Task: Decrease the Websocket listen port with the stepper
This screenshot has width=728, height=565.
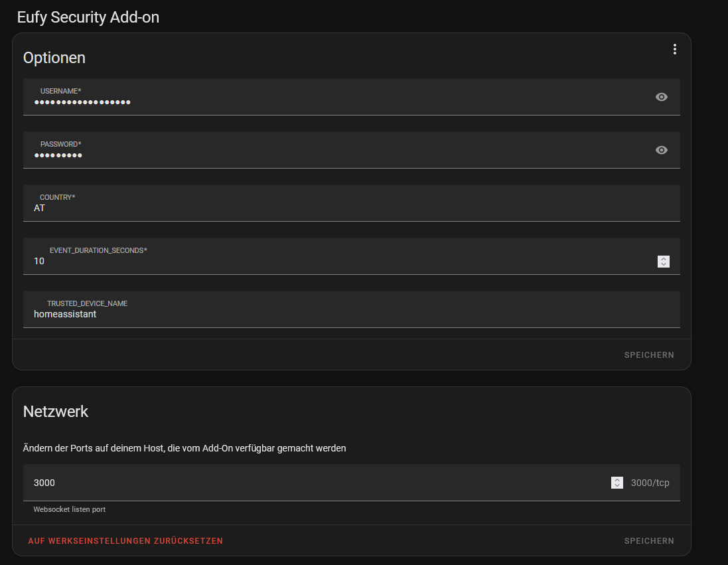Action: pyautogui.click(x=617, y=485)
